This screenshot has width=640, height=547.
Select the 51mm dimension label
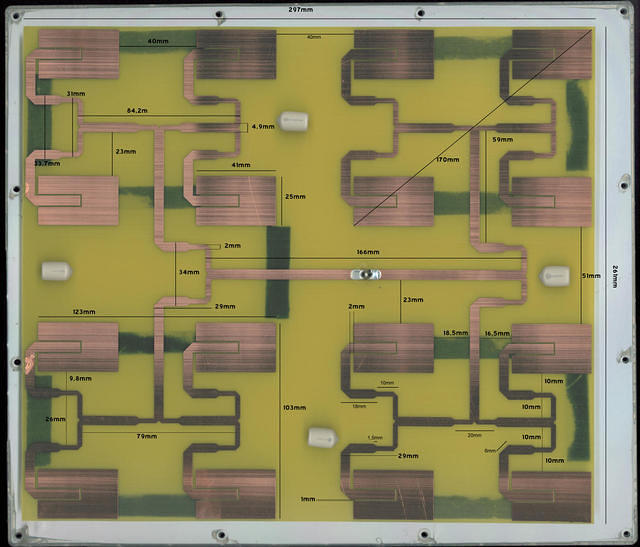click(591, 276)
